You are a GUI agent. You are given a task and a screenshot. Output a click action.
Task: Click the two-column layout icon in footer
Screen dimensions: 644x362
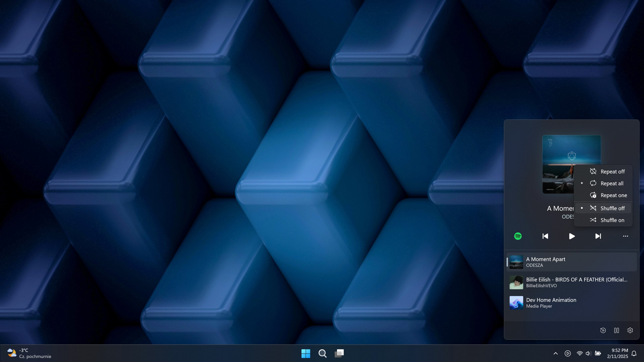click(616, 330)
